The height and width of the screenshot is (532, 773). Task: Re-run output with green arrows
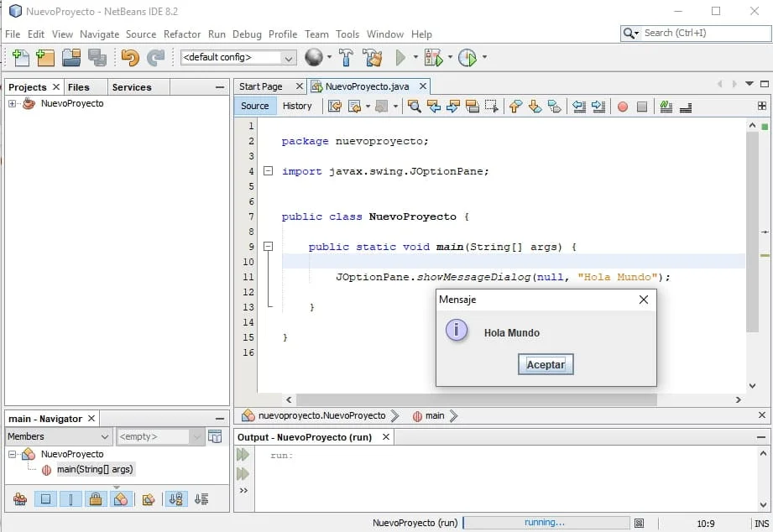243,454
